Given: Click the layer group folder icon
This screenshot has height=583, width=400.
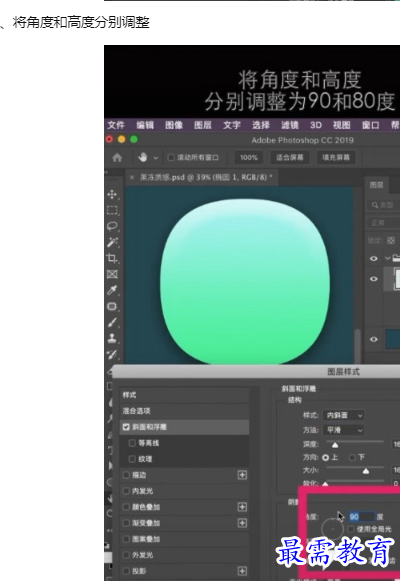Looking at the screenshot, I should [396, 258].
